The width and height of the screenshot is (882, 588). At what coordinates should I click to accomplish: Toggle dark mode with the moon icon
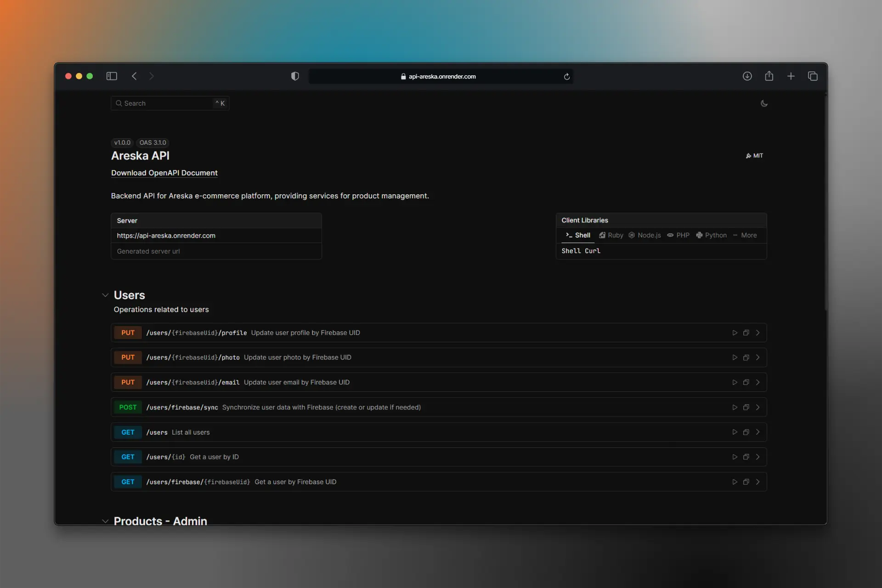(764, 103)
